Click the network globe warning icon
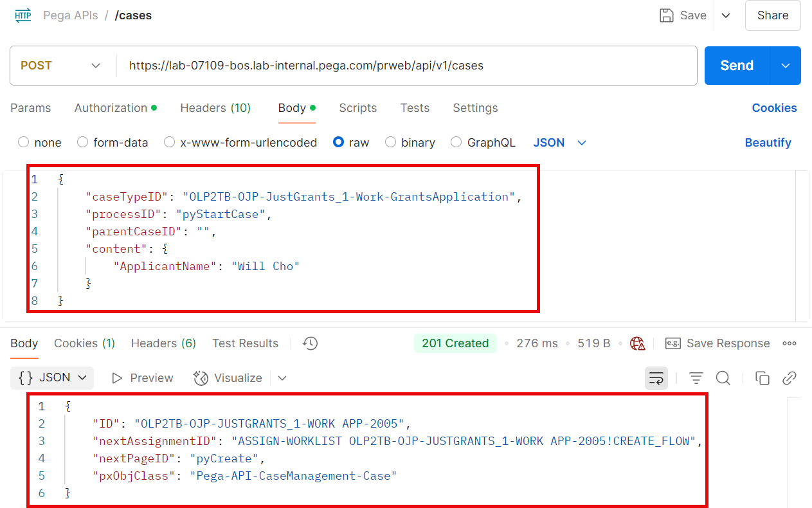 pos(637,343)
